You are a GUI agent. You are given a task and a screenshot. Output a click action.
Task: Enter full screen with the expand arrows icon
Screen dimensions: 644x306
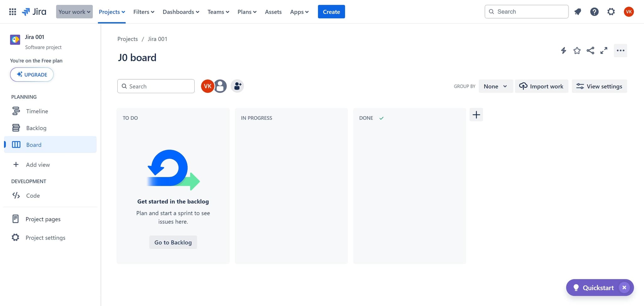[604, 51]
